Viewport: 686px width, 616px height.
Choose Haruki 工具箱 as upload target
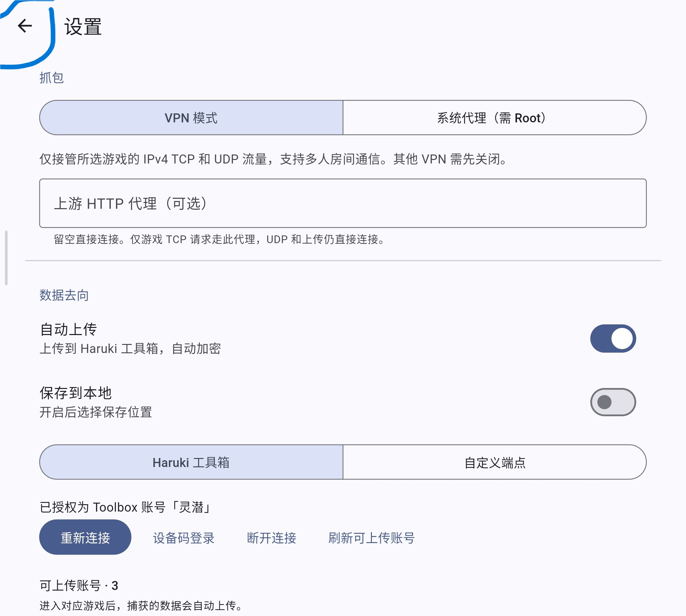pos(191,462)
